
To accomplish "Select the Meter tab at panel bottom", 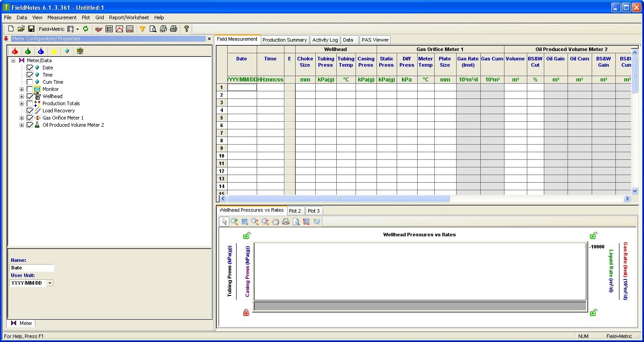I will coord(21,323).
